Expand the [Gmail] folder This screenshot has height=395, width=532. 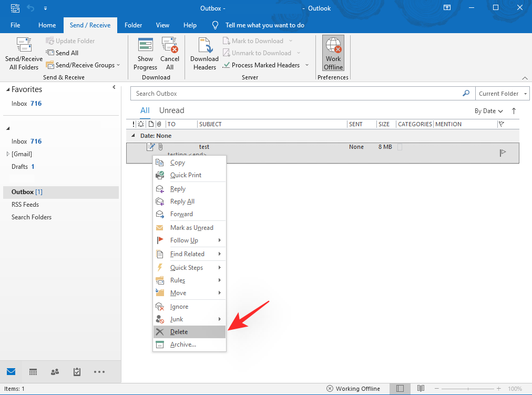8,154
